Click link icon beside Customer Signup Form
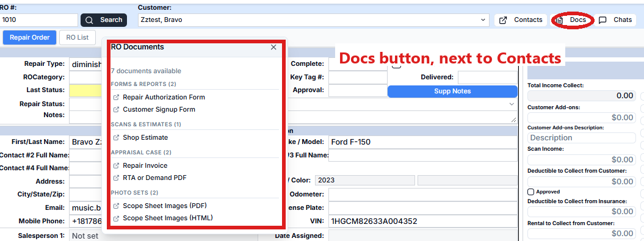 [x=116, y=110]
